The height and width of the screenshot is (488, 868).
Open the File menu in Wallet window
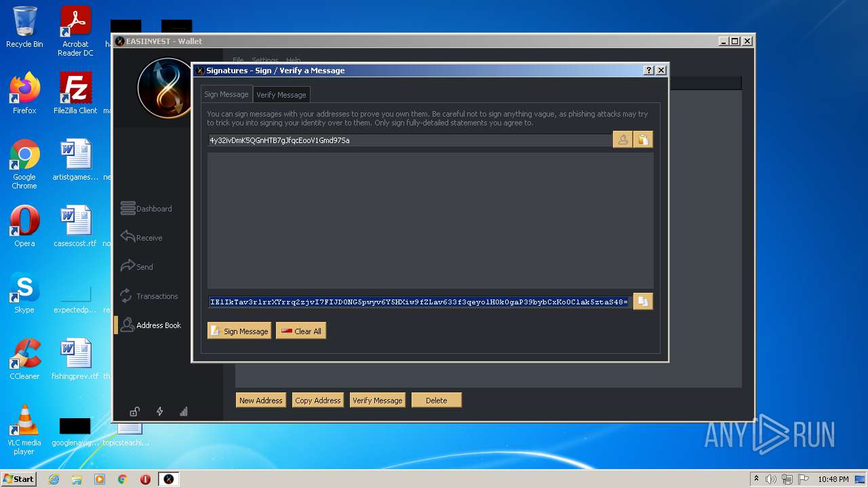(238, 60)
